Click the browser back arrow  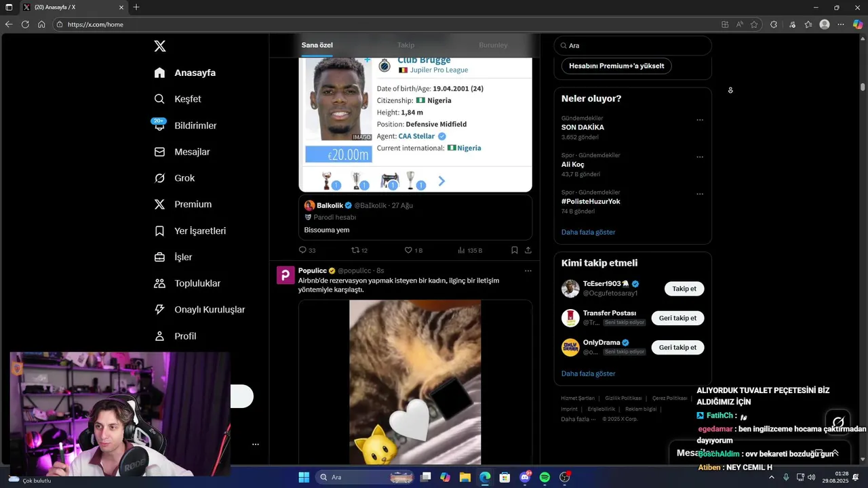click(x=9, y=24)
